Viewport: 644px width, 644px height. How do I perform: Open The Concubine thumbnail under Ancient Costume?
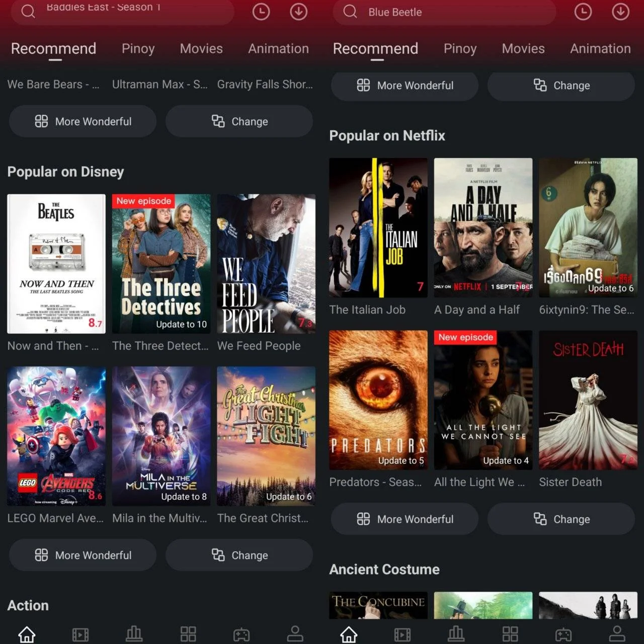point(378,605)
